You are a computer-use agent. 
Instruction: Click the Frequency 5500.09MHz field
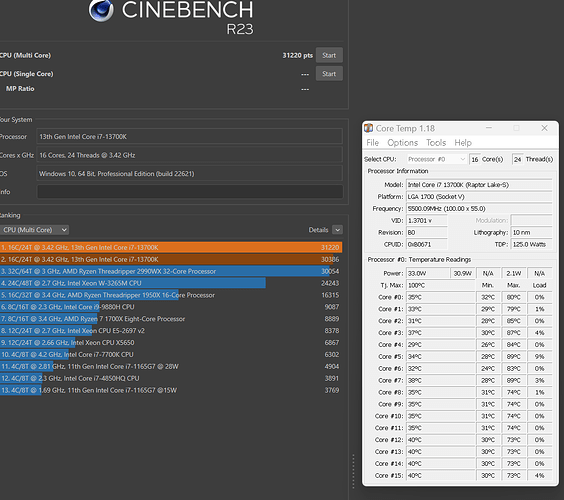pos(479,209)
